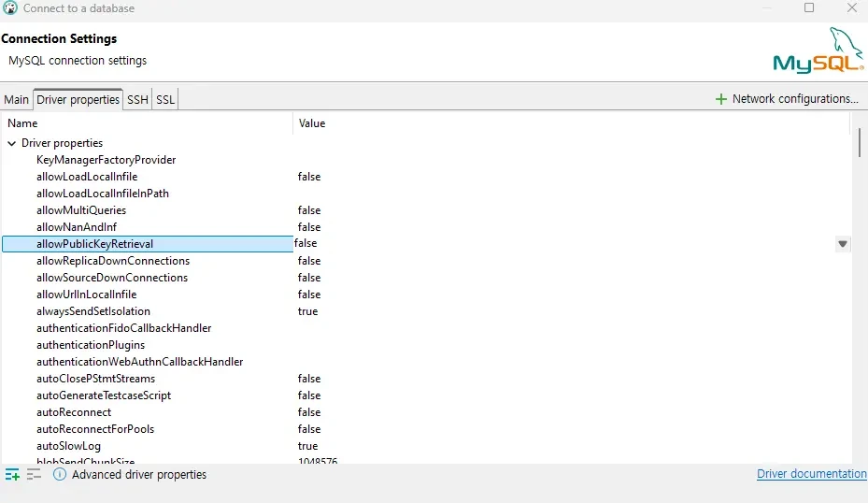This screenshot has height=503, width=868.
Task: Select the Driver properties tab
Action: coord(78,100)
